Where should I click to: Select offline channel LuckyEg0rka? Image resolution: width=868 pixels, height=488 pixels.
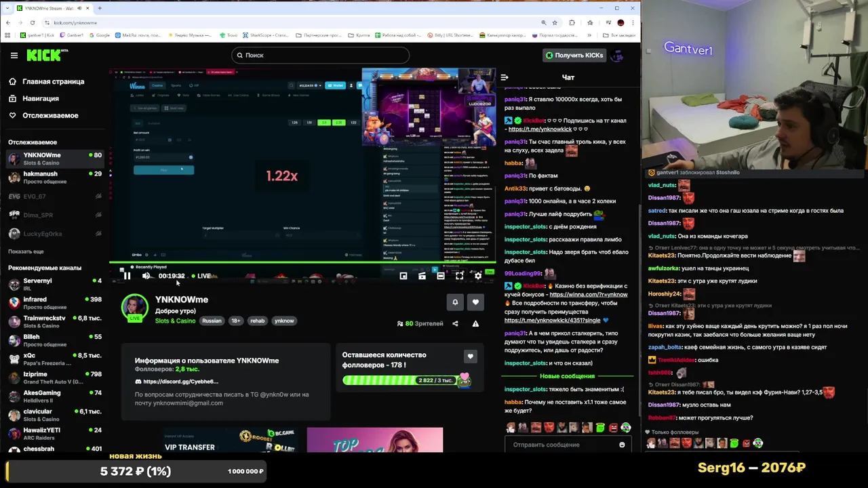click(x=54, y=234)
